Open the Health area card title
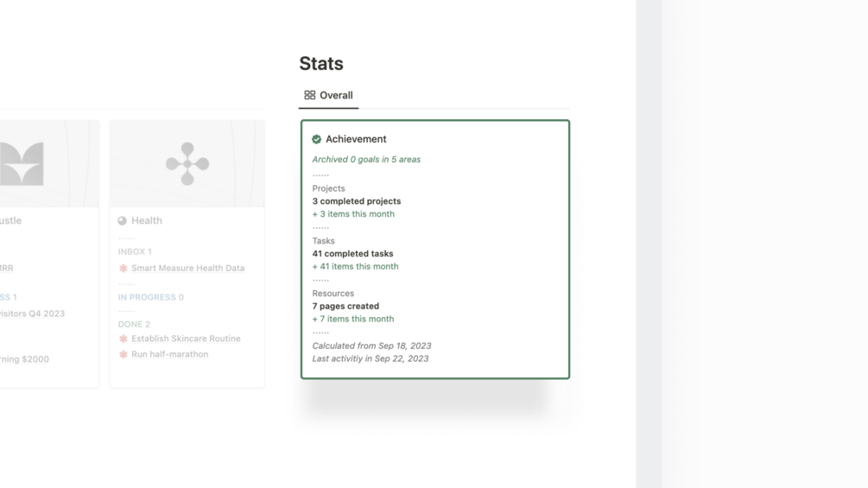 pos(147,221)
